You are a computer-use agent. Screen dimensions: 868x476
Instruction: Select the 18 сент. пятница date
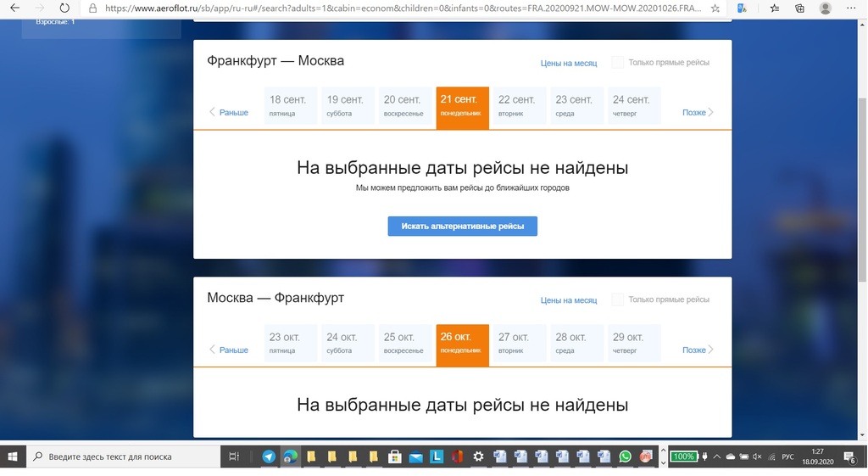290,106
